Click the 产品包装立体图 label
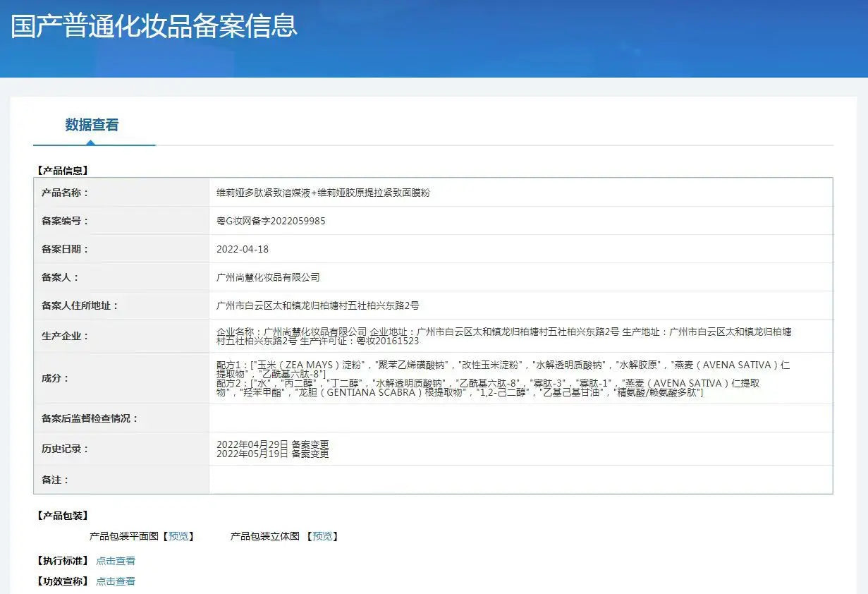 (265, 537)
